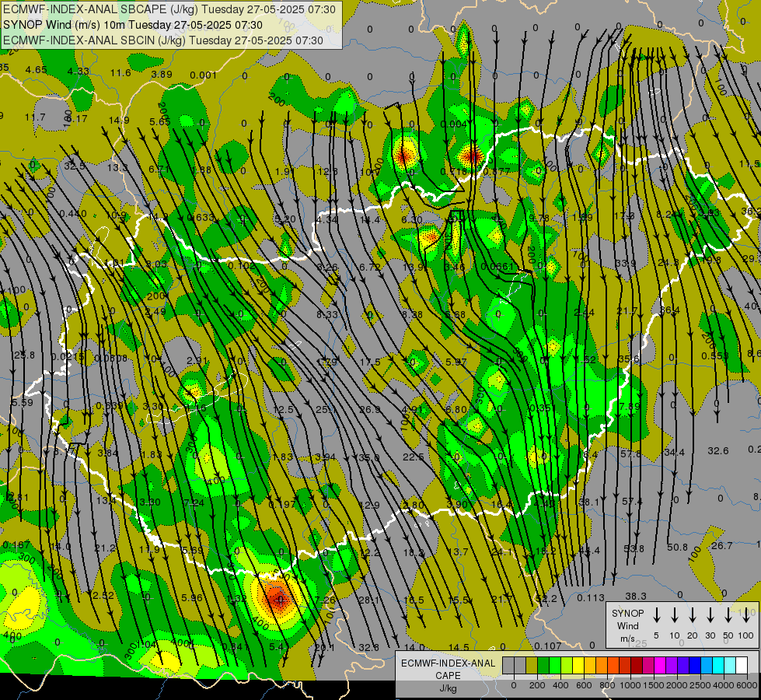This screenshot has height=700, width=761.
Task: Click legend tick label 6000
Action: tap(747, 685)
